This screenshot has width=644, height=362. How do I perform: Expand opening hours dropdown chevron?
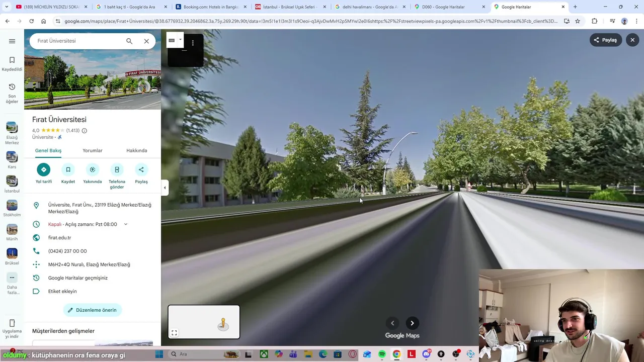[x=126, y=224]
